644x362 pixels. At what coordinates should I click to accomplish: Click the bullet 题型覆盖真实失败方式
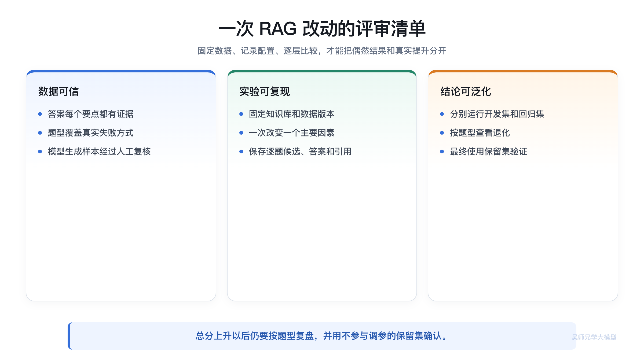[x=91, y=133]
